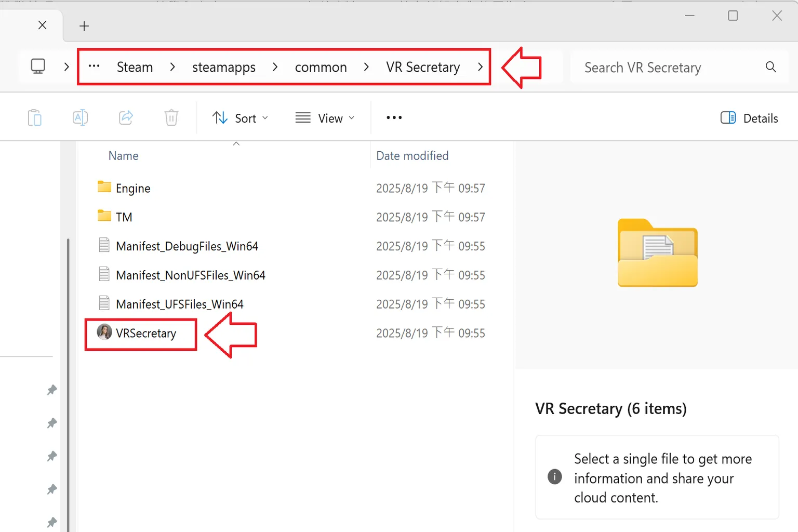Close the current File Explorer tab
This screenshot has width=798, height=532.
point(43,25)
